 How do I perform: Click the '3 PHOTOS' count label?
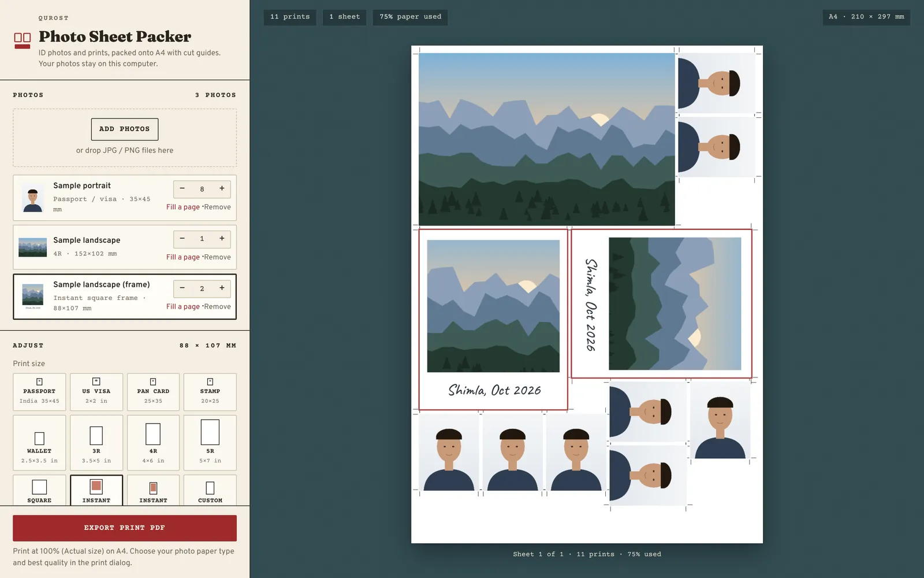click(x=215, y=95)
